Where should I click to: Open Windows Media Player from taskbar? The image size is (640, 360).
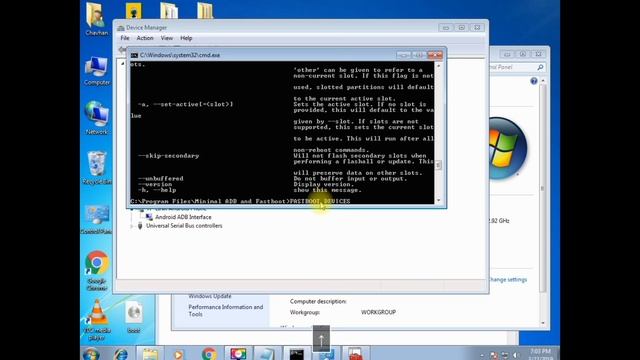coord(178,354)
